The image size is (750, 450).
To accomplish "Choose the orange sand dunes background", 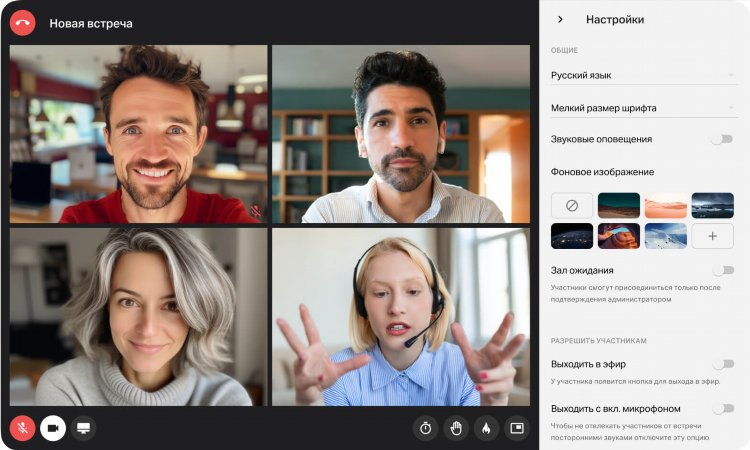I will click(x=665, y=206).
